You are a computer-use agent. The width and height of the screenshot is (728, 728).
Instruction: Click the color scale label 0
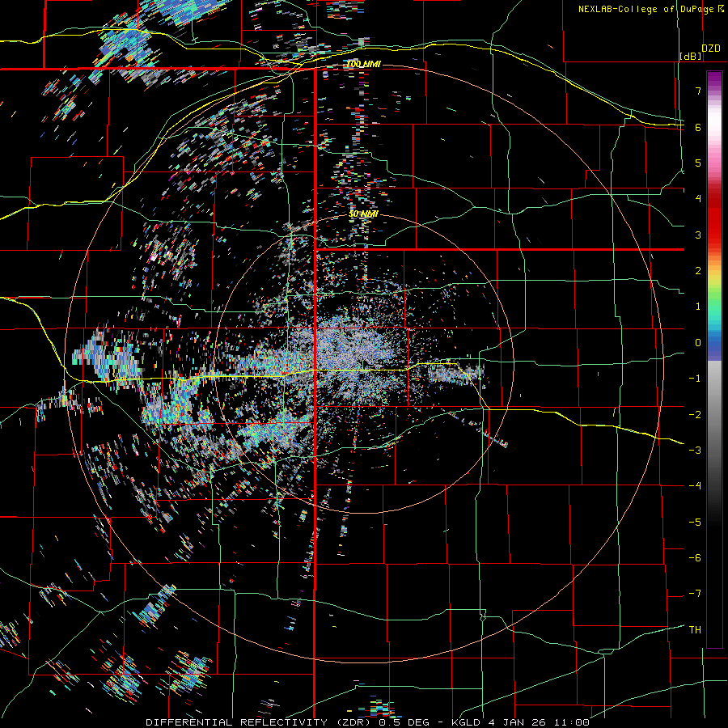pos(698,343)
